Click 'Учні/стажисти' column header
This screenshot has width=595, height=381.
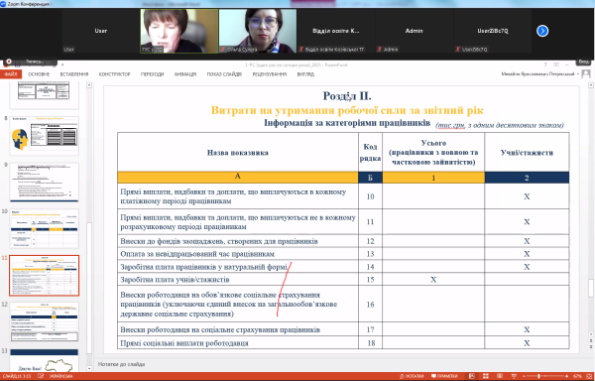[527, 153]
